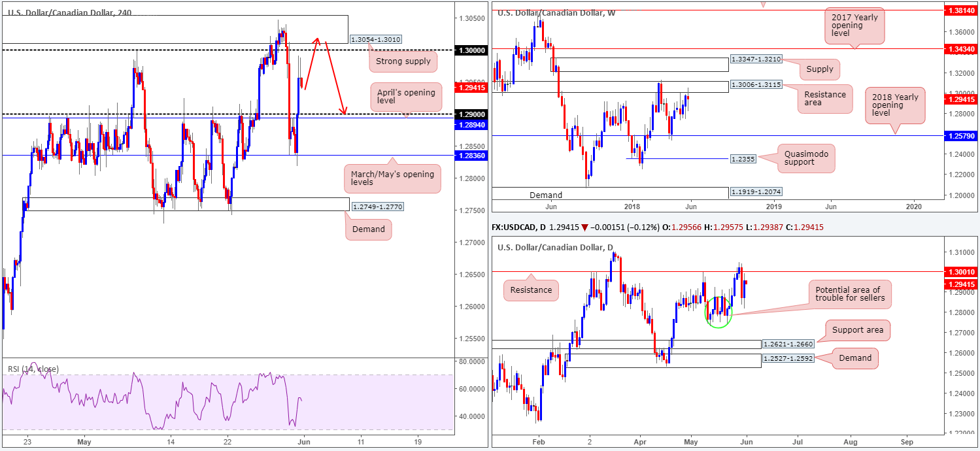
Task: Click the weekly chart title 'U.S. Dollar/Canadian Dollar, W'
Action: (556, 12)
